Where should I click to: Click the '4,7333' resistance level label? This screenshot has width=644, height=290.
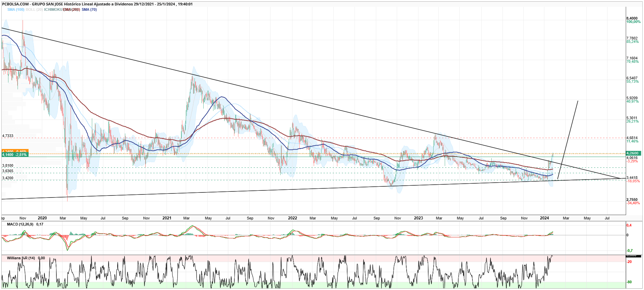tap(8, 136)
